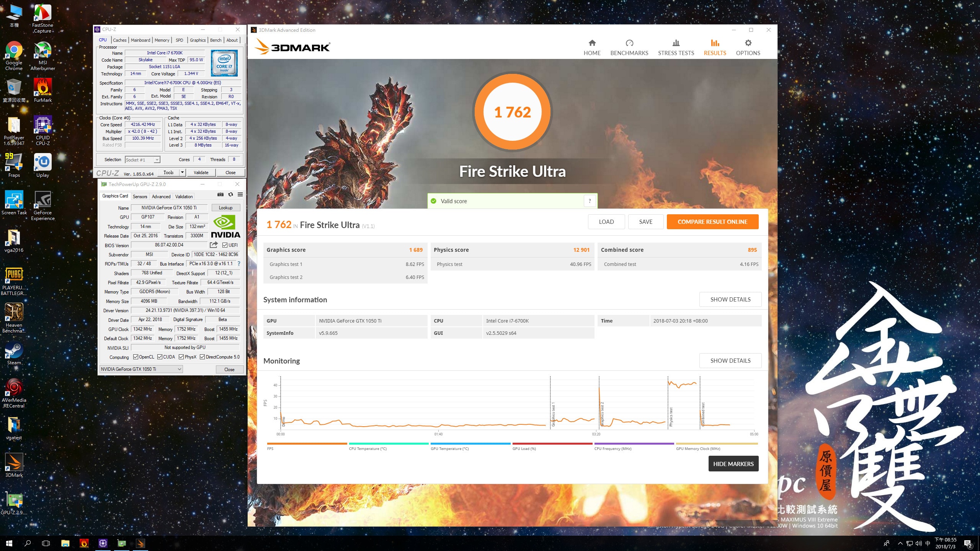Click SHOW DETAILS for System information

pos(730,300)
